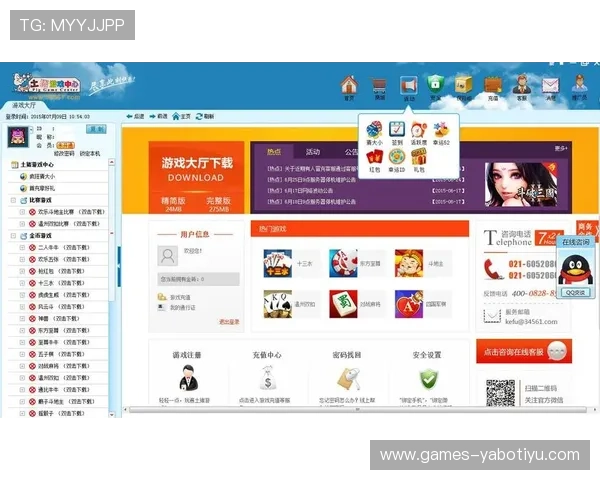This screenshot has width=600, height=480.
Task: Go back with the 后退 arrow
Action: 135,116
